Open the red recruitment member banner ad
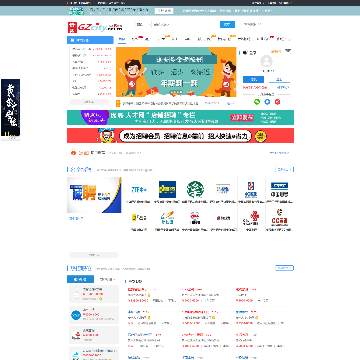The height and width of the screenshot is (360, 360). point(180,136)
